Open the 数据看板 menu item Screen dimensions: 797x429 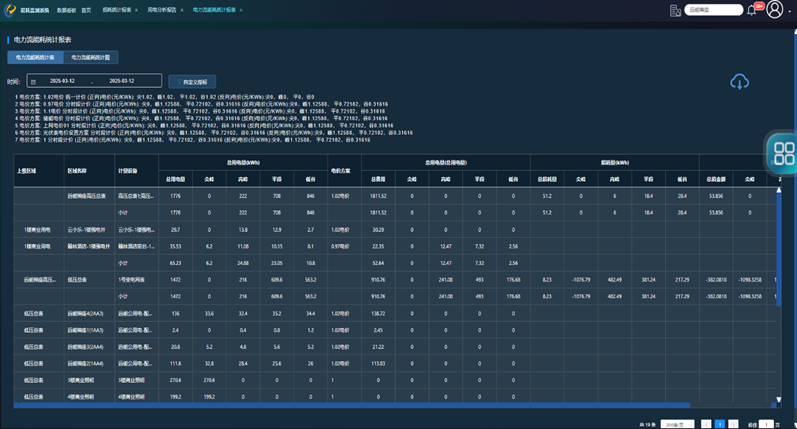point(64,9)
